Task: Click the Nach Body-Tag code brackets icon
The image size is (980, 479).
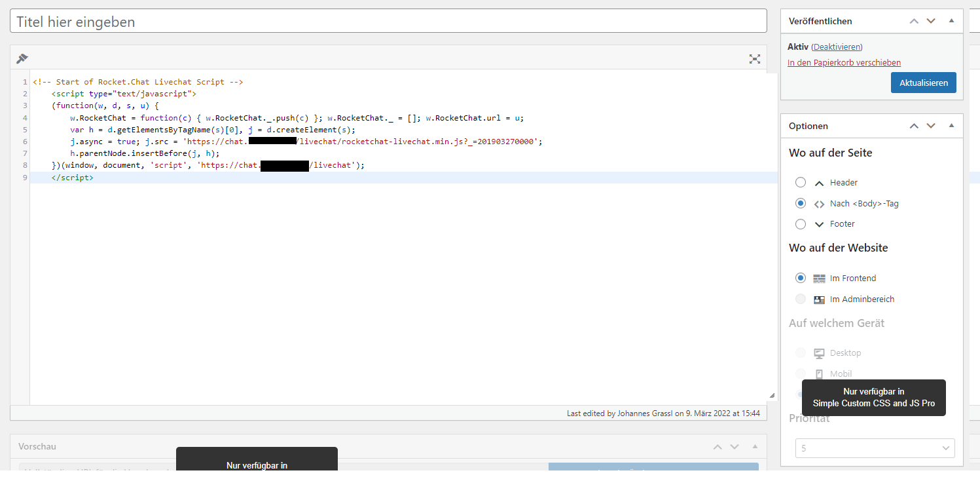Action: tap(819, 204)
